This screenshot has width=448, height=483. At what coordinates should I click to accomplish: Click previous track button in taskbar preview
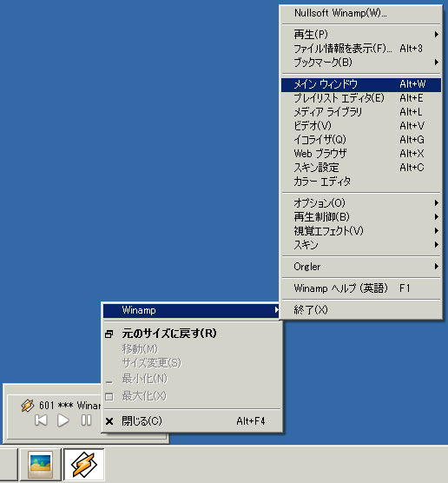tap(41, 420)
